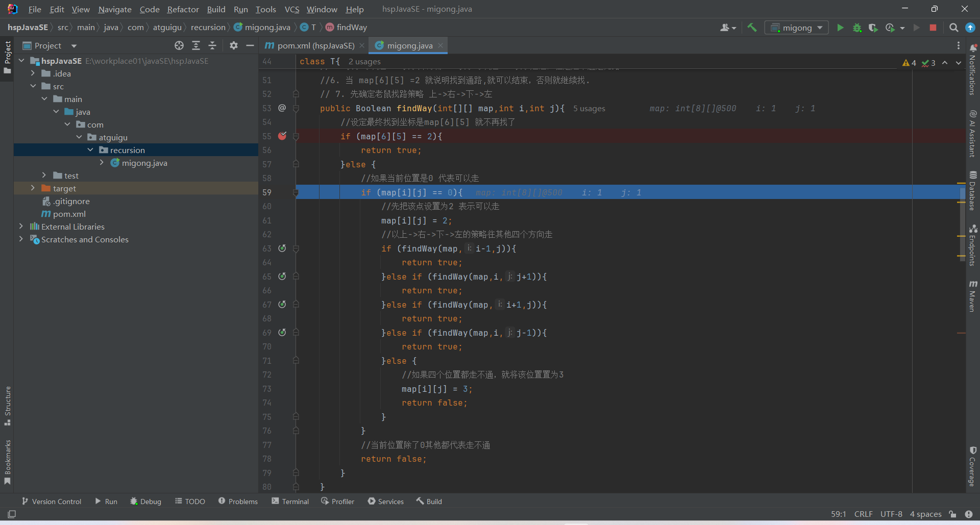The width and height of the screenshot is (980, 525).
Task: Start debugging with the bug icon
Action: [857, 28]
